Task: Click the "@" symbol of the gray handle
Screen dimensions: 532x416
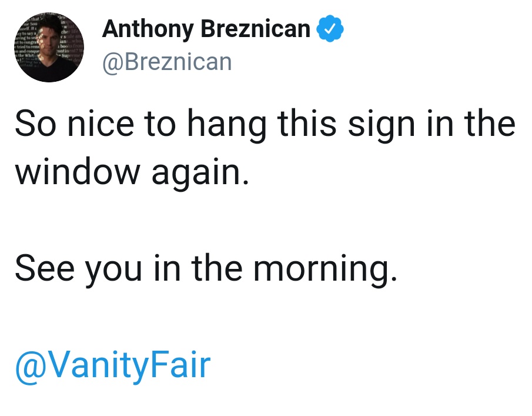Action: click(x=113, y=64)
